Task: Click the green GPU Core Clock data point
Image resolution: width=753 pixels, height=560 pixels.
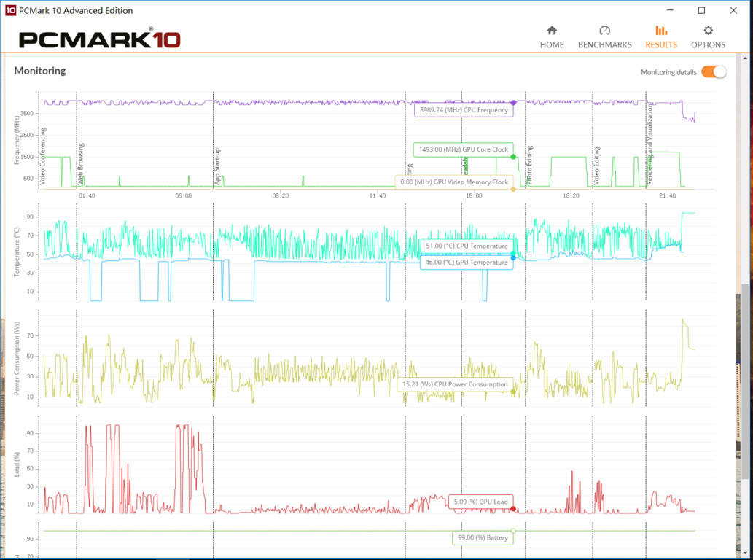Action: pyautogui.click(x=513, y=157)
